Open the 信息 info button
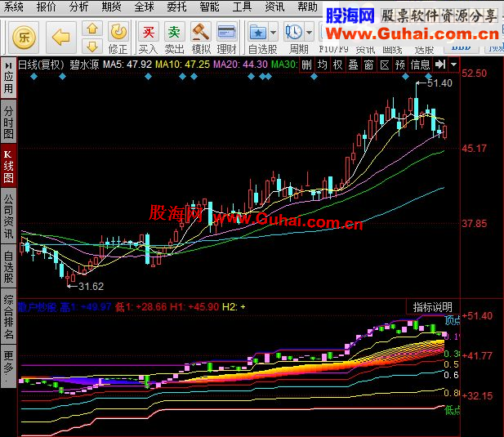Image resolution: width=504 pixels, height=437 pixels. coord(420,65)
